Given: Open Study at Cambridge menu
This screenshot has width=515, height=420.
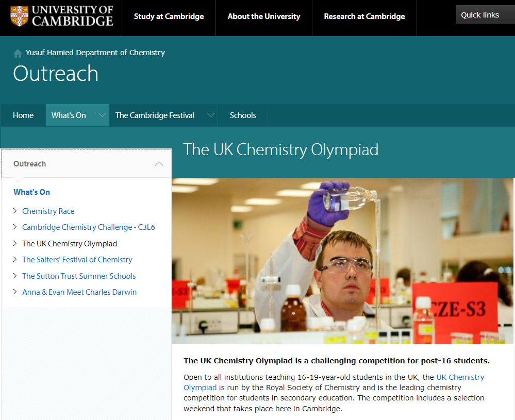Looking at the screenshot, I should click(x=169, y=16).
